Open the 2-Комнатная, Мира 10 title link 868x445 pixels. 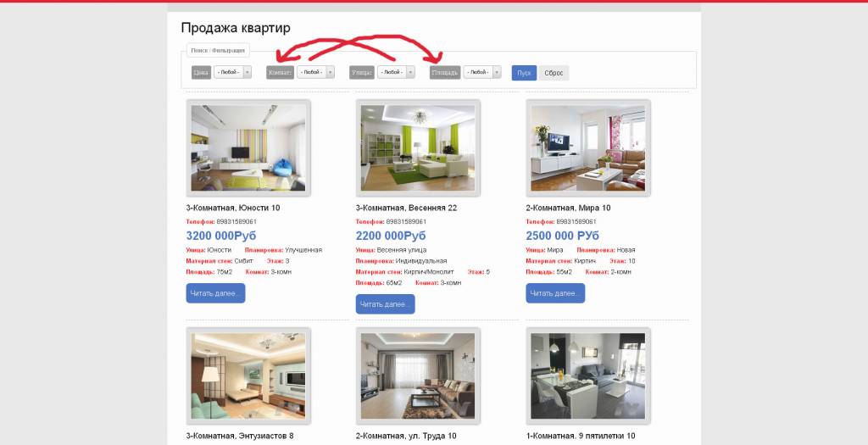[568, 209]
